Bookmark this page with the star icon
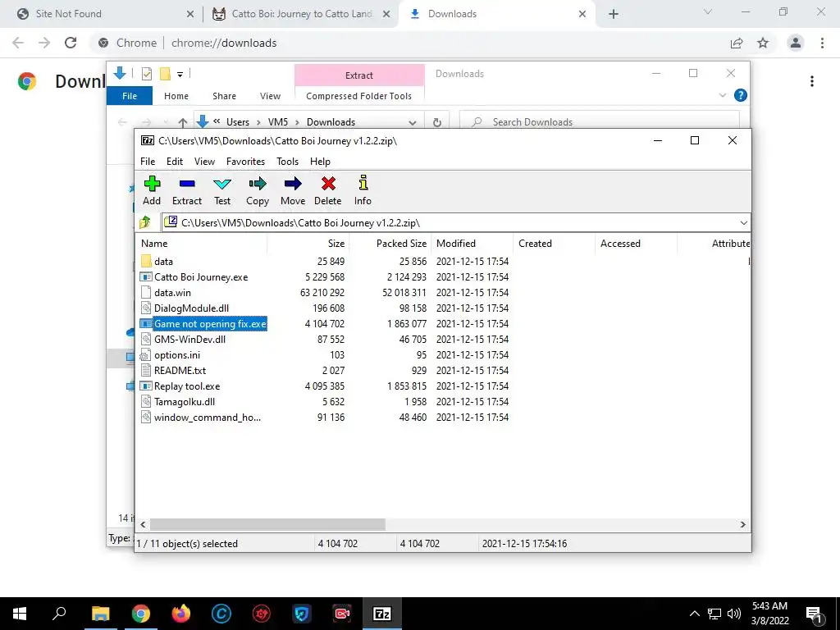840x630 pixels. pyautogui.click(x=763, y=43)
